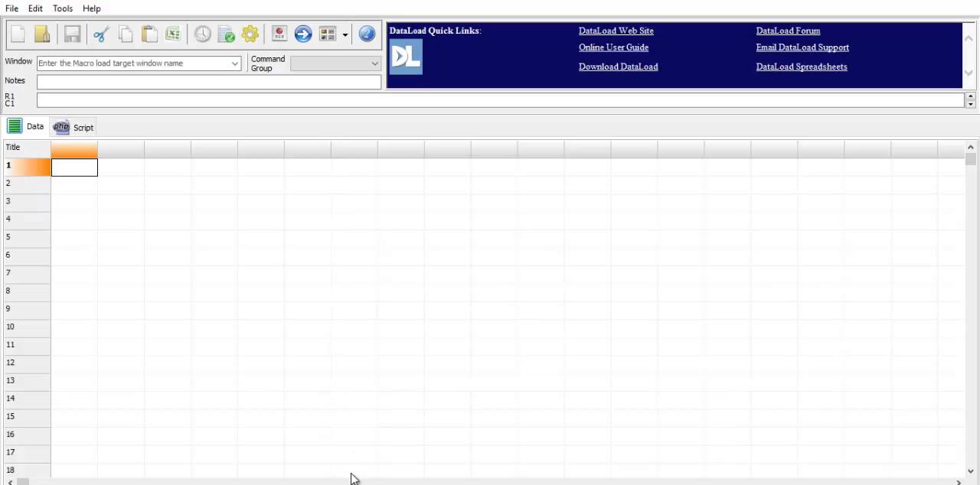The width and height of the screenshot is (980, 485).
Task: Click the red record button icon
Action: (x=279, y=34)
